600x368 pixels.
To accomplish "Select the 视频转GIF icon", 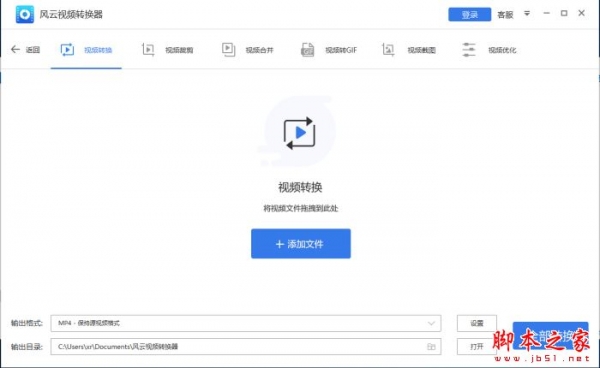I will tap(307, 50).
